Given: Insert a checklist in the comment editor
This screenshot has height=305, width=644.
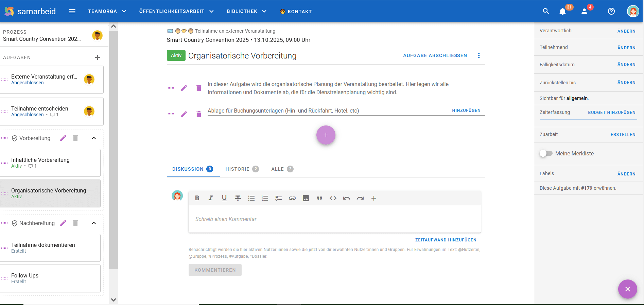Looking at the screenshot, I should pyautogui.click(x=279, y=198).
